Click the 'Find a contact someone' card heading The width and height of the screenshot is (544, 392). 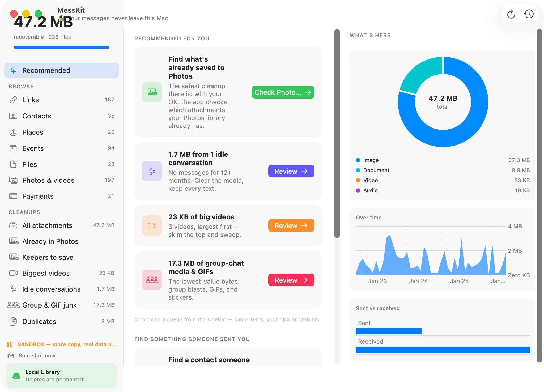coord(209,360)
